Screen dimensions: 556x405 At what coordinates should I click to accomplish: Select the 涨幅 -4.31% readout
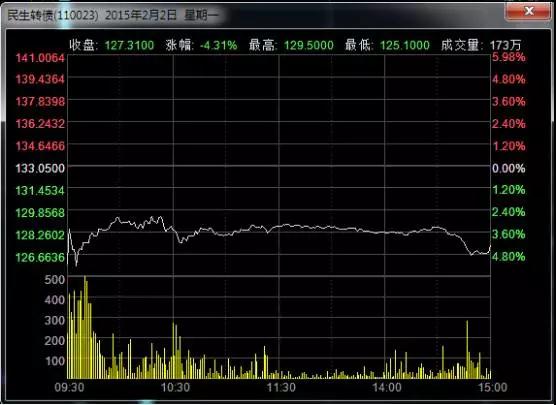[201, 45]
